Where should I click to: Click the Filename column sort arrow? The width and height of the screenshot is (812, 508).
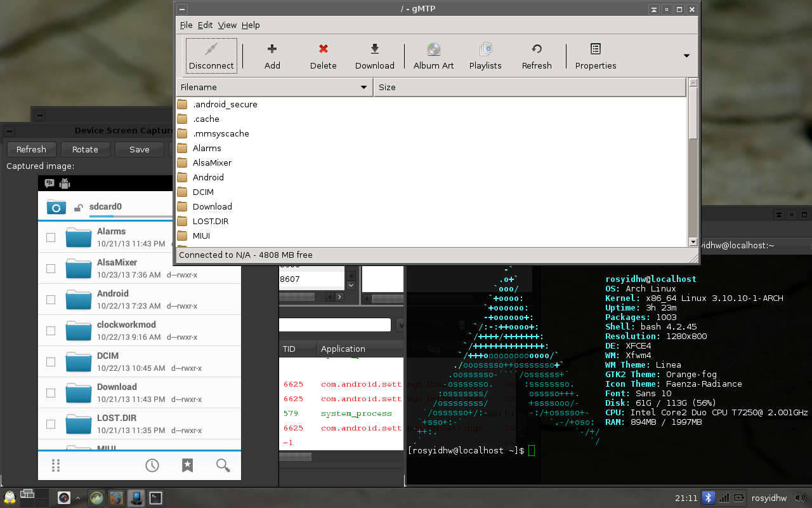pyautogui.click(x=364, y=87)
